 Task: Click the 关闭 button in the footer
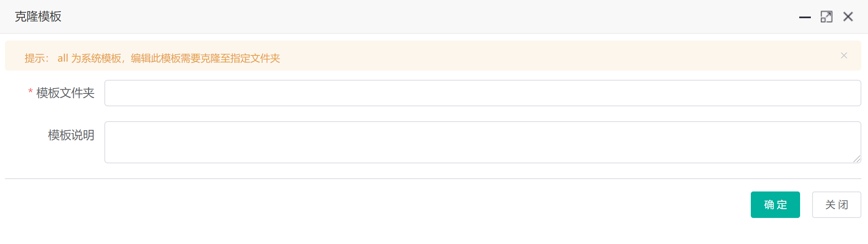(837, 205)
